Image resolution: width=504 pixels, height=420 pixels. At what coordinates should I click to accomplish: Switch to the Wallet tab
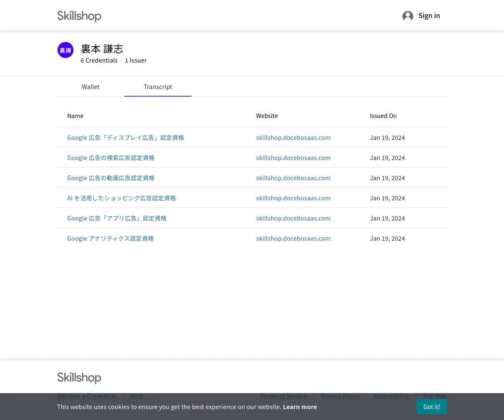[91, 87]
